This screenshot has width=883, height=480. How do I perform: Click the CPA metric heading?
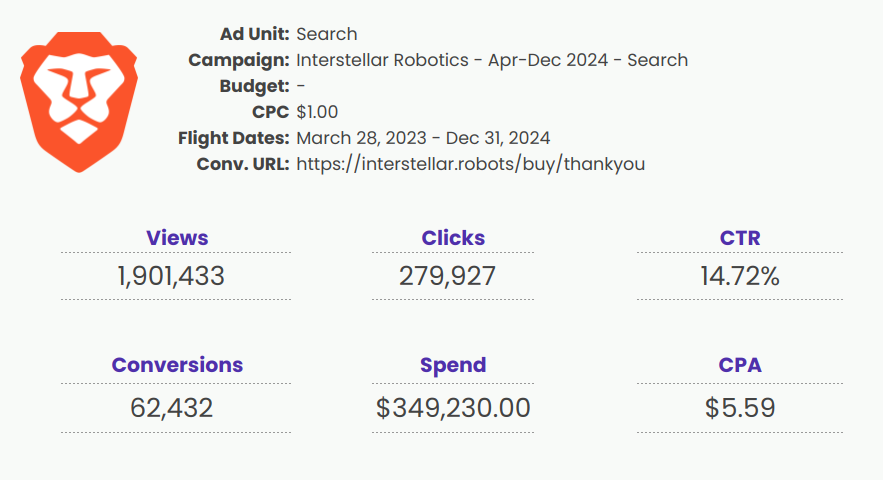740,365
